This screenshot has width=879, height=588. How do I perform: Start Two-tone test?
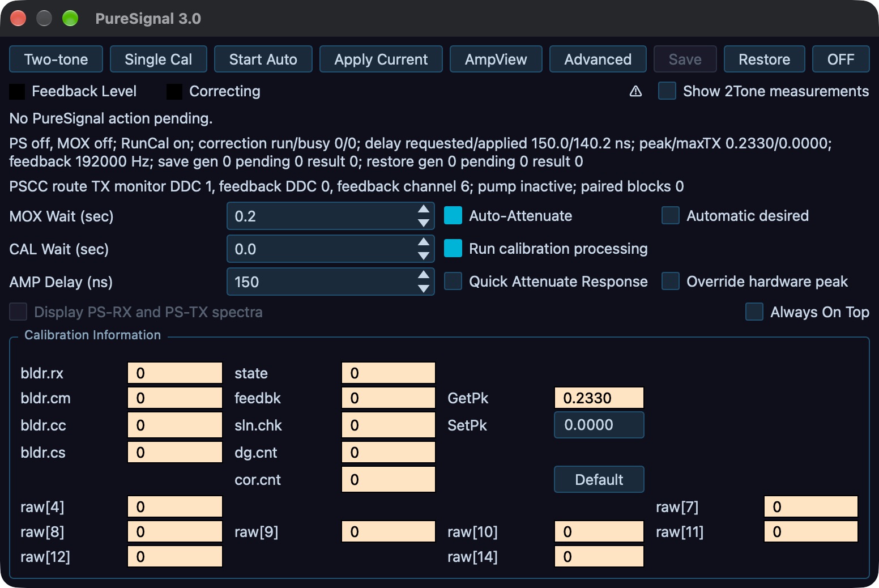pos(56,59)
